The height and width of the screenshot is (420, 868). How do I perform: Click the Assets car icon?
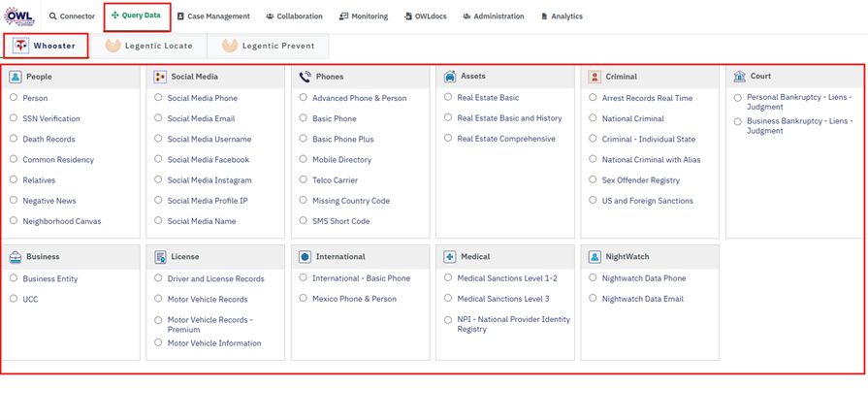450,77
